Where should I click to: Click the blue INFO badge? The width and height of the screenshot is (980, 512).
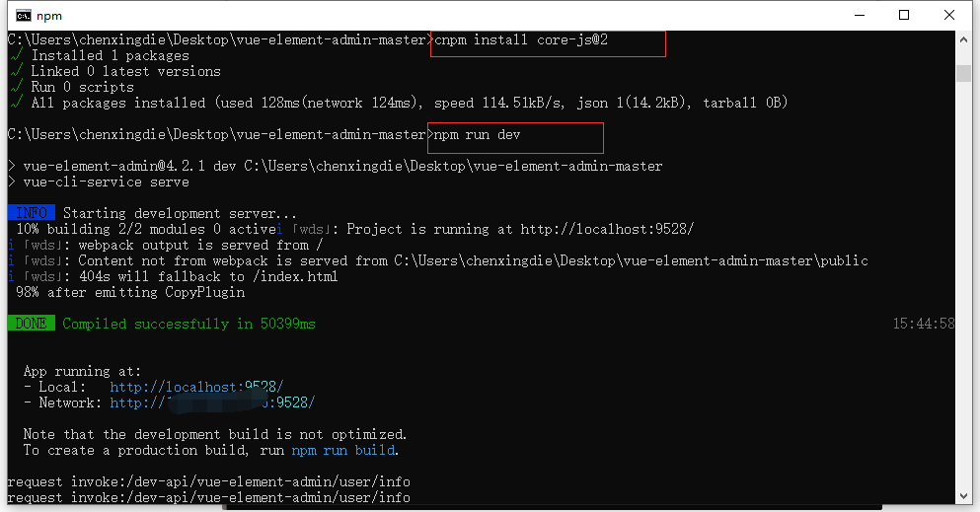click(32, 213)
